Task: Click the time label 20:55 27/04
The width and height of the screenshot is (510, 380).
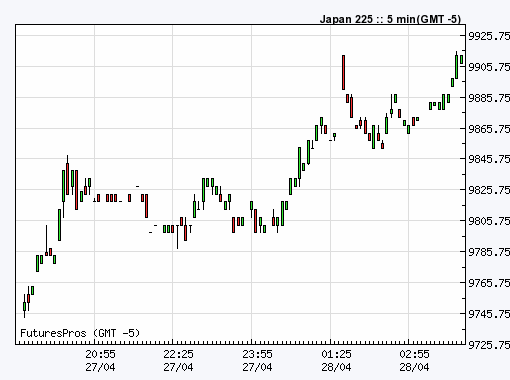Action: click(100, 360)
